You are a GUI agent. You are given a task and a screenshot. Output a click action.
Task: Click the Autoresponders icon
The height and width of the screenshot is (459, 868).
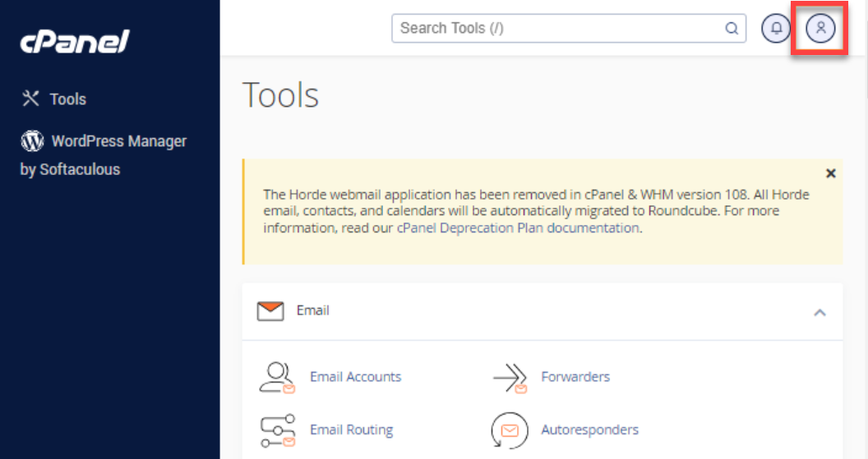[x=509, y=430]
